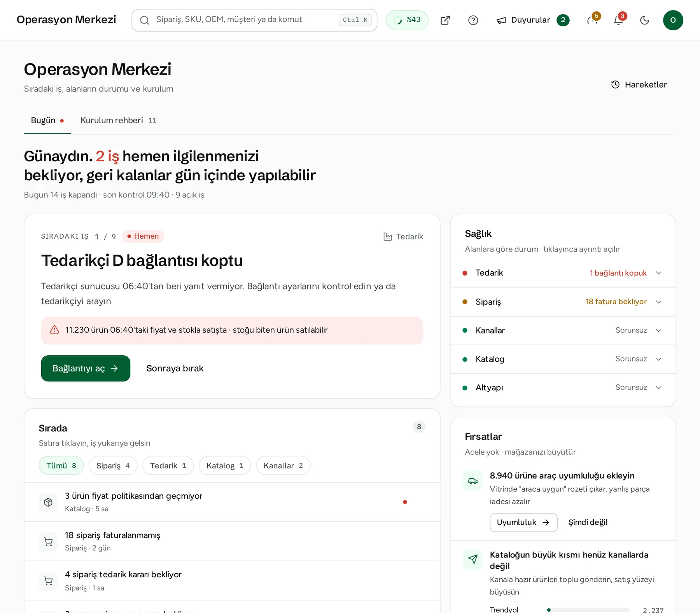Screen dimensions: 700x613
Task: Open row 18 sipariş faturalanmamış
Action: click(x=232, y=541)
